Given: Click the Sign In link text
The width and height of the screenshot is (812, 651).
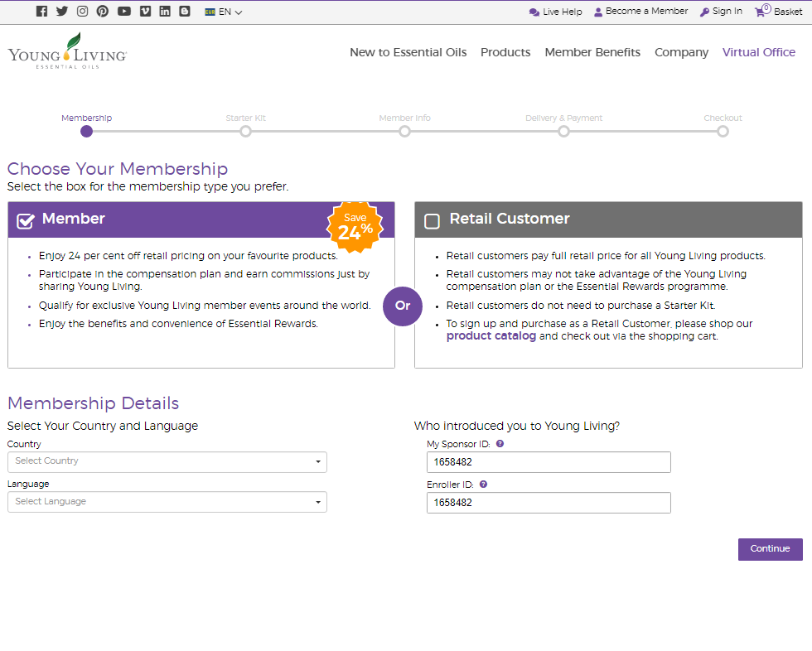Looking at the screenshot, I should click(727, 12).
